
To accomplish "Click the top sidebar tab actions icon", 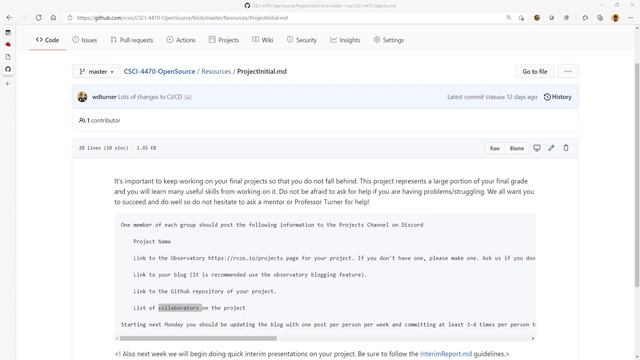I will (x=8, y=33).
